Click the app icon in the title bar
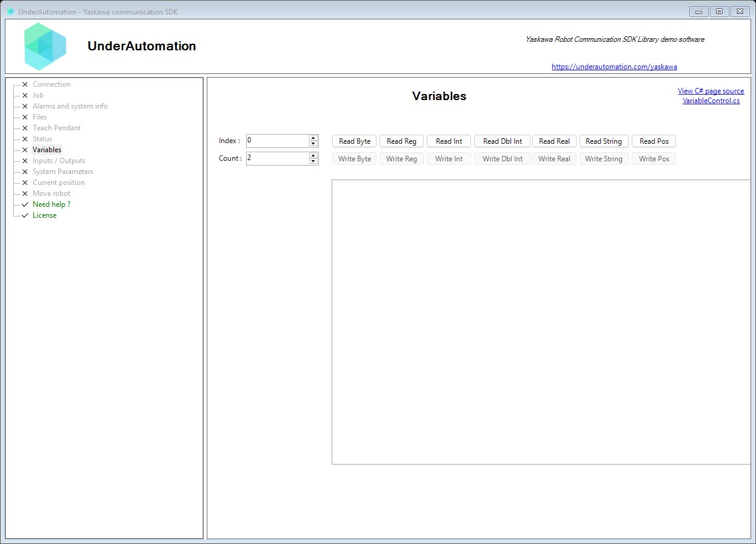Screen dimensions: 756x544 point(10,12)
